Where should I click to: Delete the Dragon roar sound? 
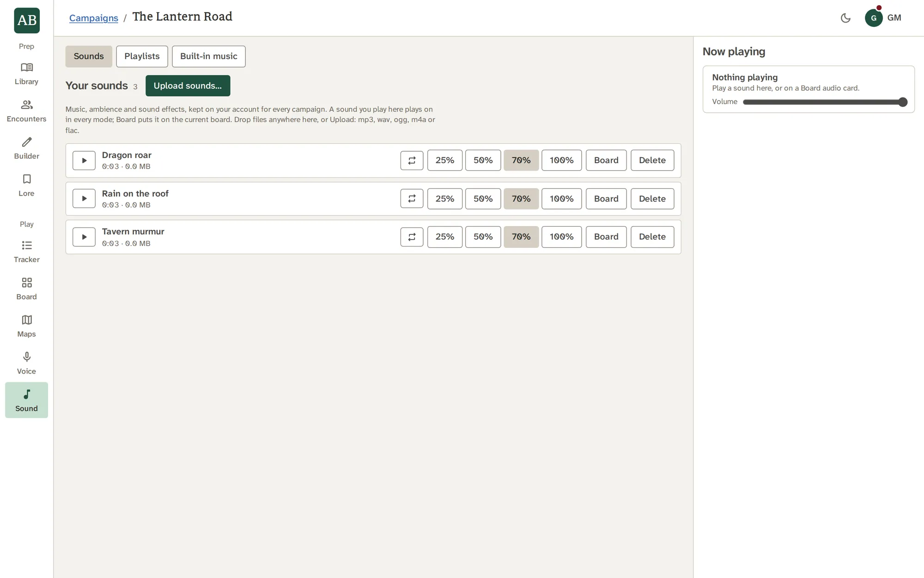click(x=652, y=160)
